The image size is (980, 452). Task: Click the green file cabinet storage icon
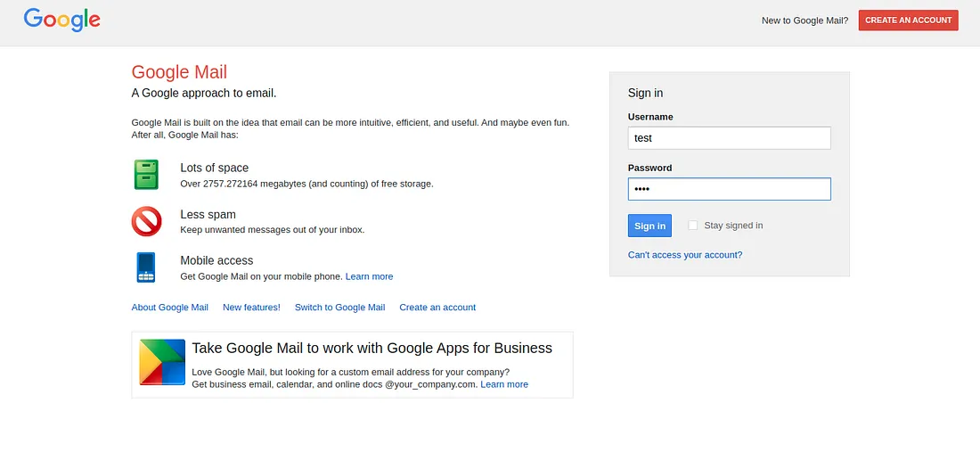tap(145, 175)
